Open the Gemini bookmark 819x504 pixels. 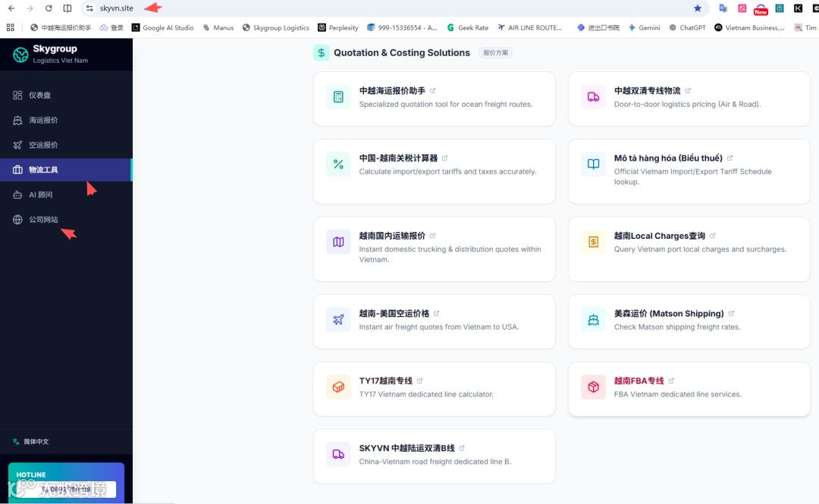pyautogui.click(x=644, y=28)
